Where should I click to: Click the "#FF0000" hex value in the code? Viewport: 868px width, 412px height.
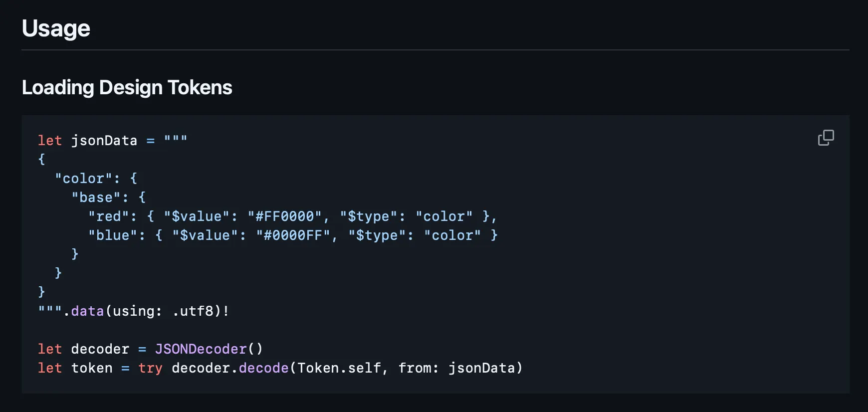point(284,216)
